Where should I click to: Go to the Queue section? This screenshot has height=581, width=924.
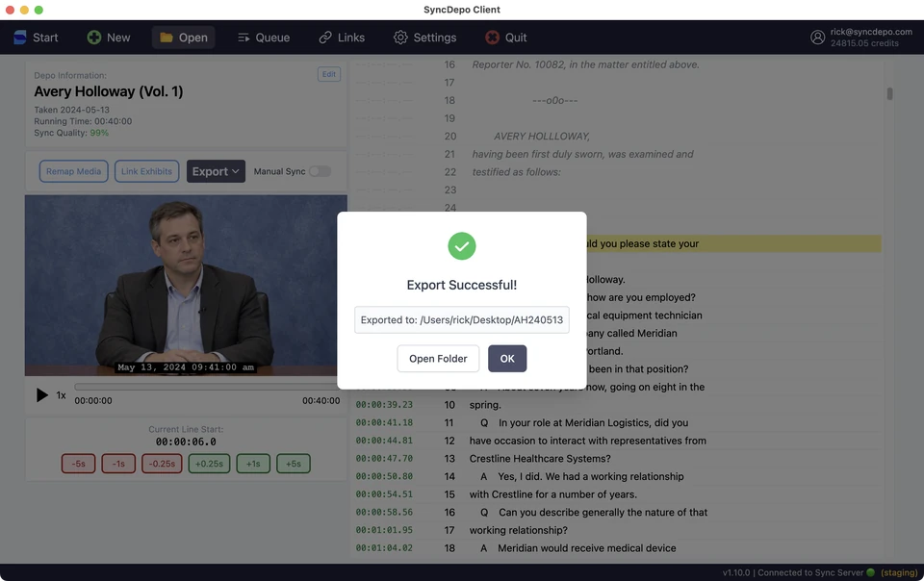tap(272, 38)
